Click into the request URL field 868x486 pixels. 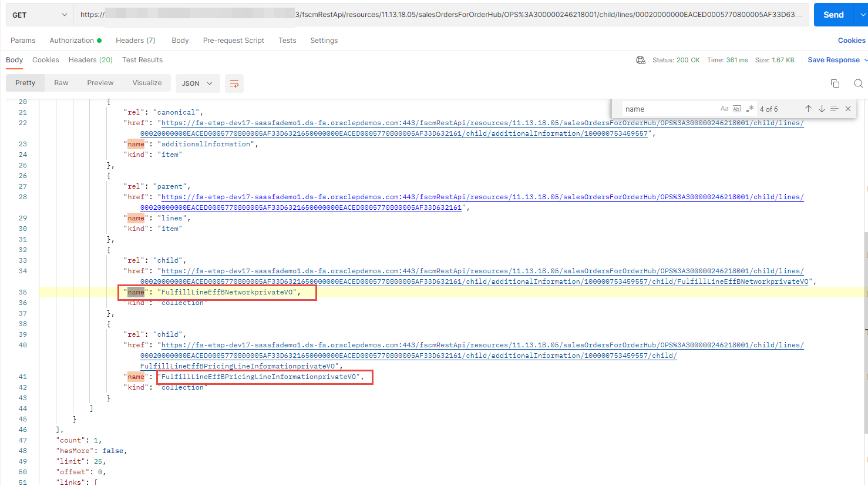(441, 15)
